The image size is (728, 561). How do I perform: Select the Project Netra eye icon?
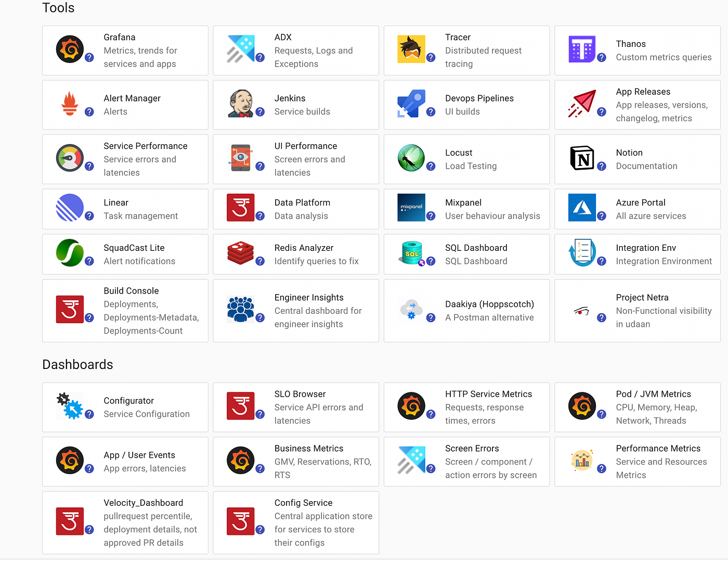(581, 311)
